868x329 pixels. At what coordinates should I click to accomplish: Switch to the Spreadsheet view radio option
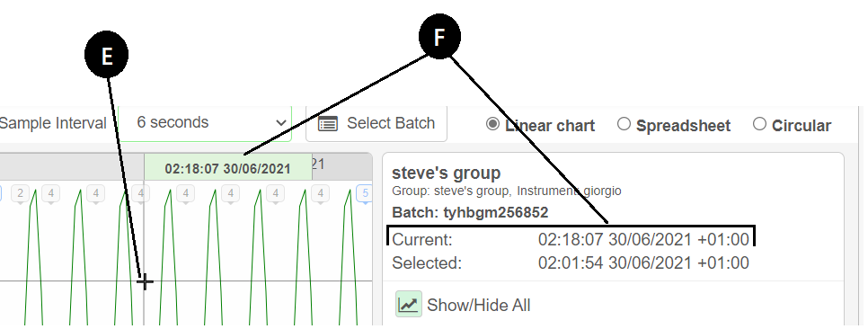point(624,124)
